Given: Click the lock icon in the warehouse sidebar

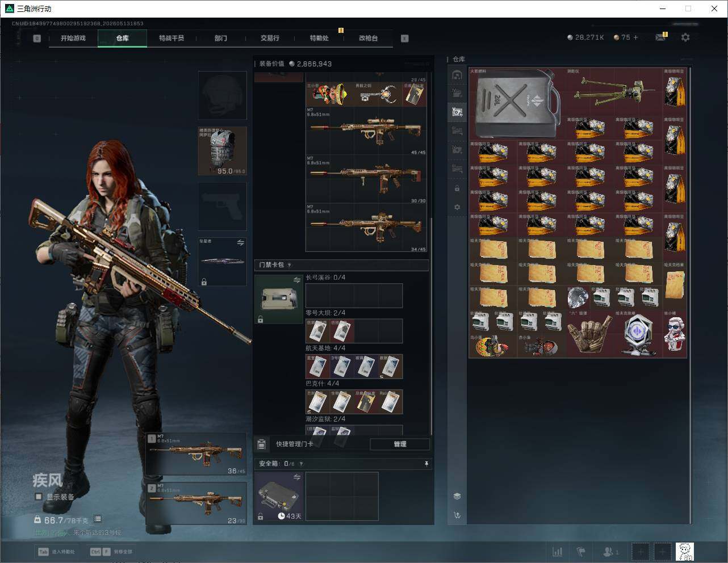Looking at the screenshot, I should coord(457,188).
